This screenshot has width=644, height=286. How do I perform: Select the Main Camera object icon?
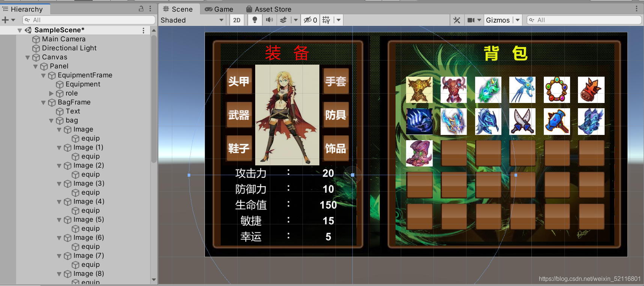point(36,39)
